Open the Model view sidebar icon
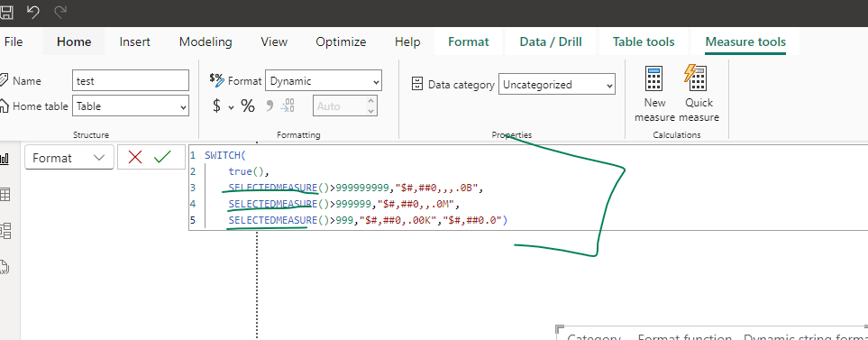The height and width of the screenshot is (340, 868). pos(5,230)
